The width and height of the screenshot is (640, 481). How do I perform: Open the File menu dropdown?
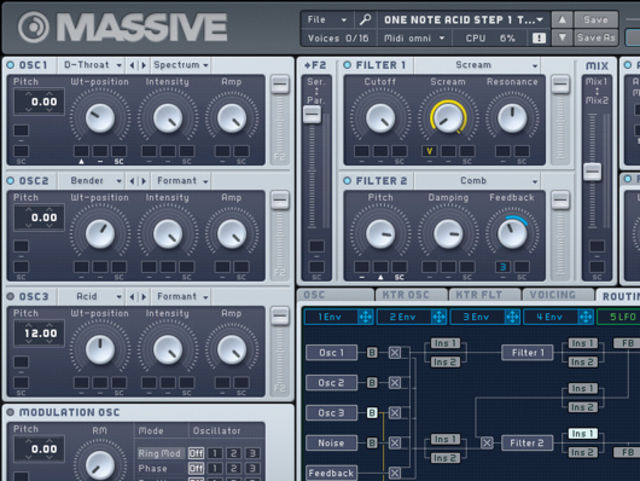pyautogui.click(x=327, y=20)
